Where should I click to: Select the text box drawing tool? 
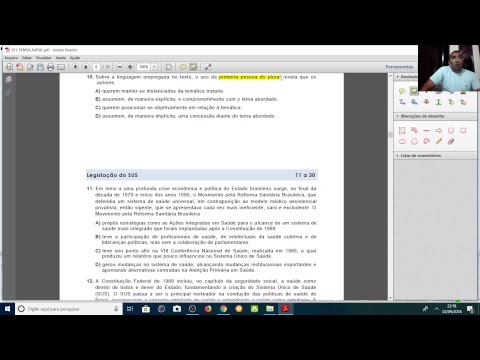pos(402,130)
